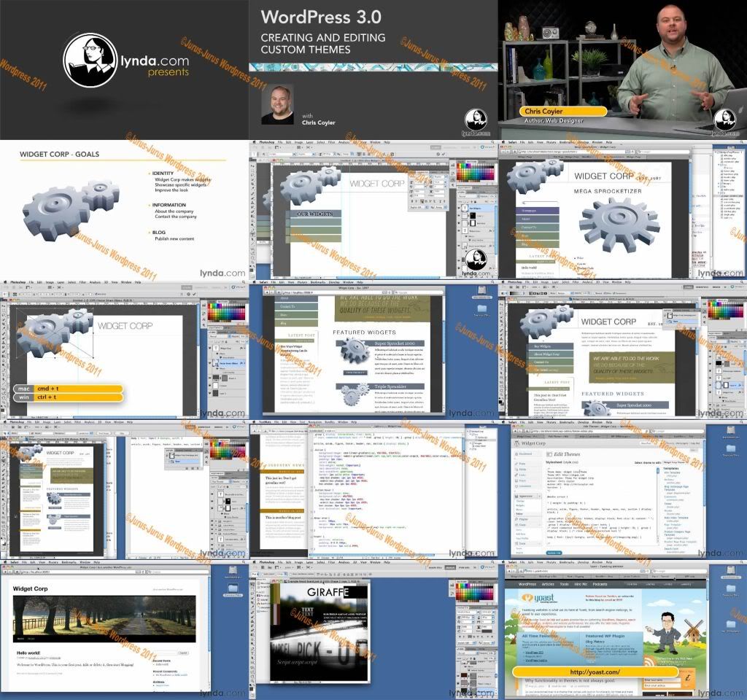Click the Contact Us nav item beside Featured Widgets
747x700 pixels.
coord(296,307)
